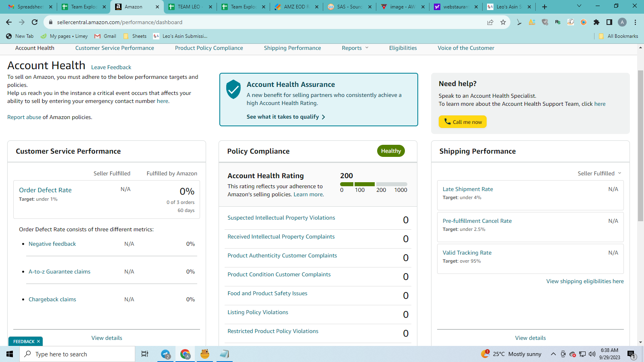644x362 pixels.
Task: Close the Amazon tab
Action: pos(157,7)
